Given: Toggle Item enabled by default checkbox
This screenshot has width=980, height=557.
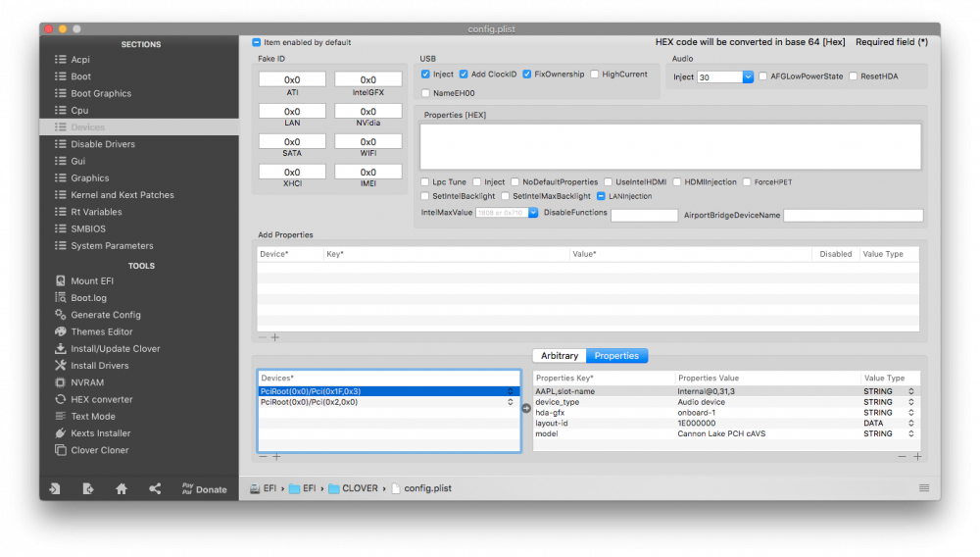Looking at the screenshot, I should (x=256, y=42).
